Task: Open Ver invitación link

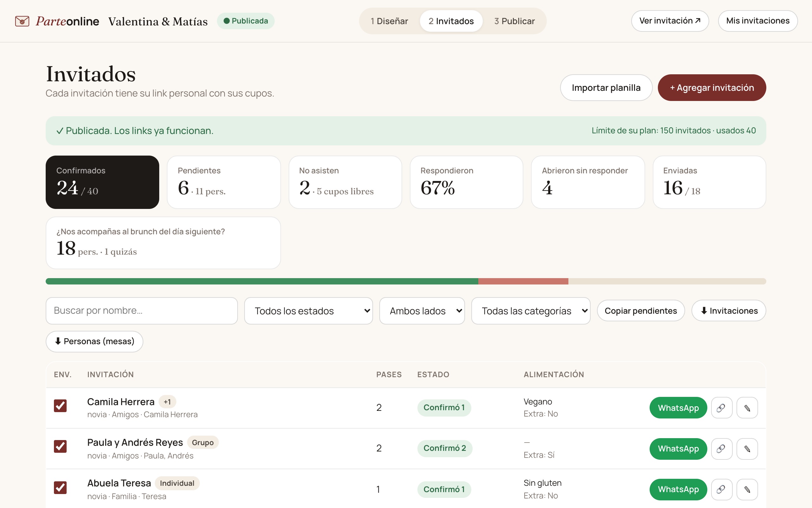Action: (670, 21)
